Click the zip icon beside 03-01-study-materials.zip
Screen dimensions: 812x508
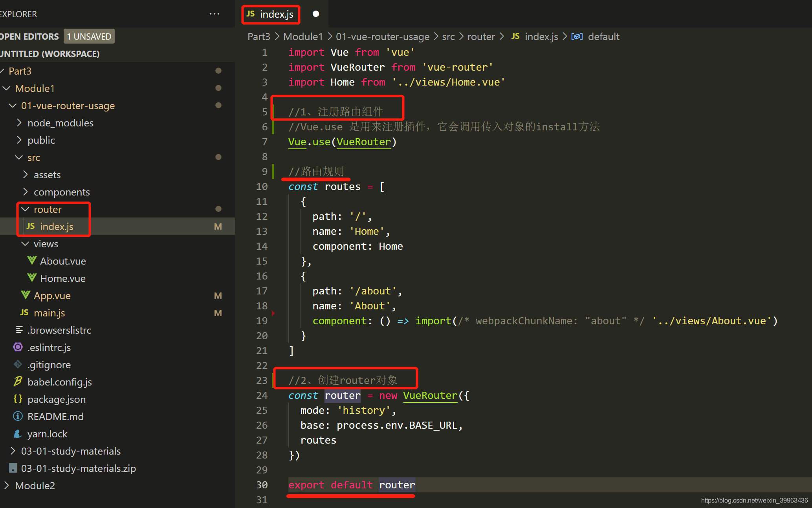(13, 468)
